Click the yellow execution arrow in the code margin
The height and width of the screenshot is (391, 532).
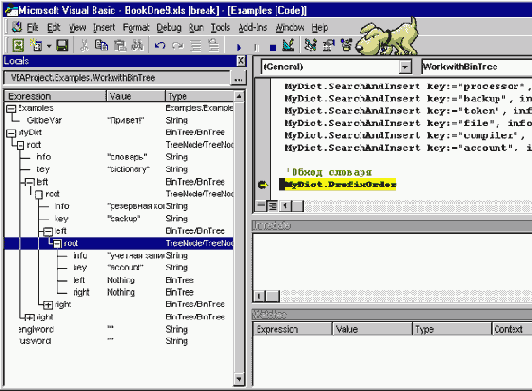pyautogui.click(x=263, y=185)
